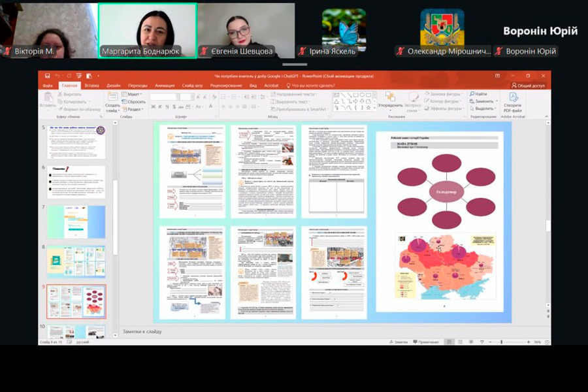Click the zoom slider handle in status bar

[x=501, y=342]
